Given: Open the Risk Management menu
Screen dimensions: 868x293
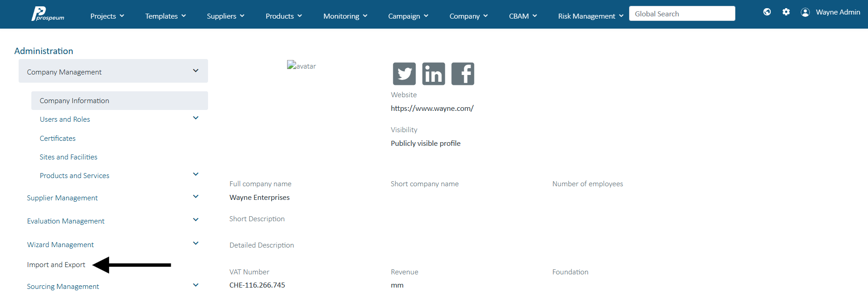Looking at the screenshot, I should coord(591,16).
